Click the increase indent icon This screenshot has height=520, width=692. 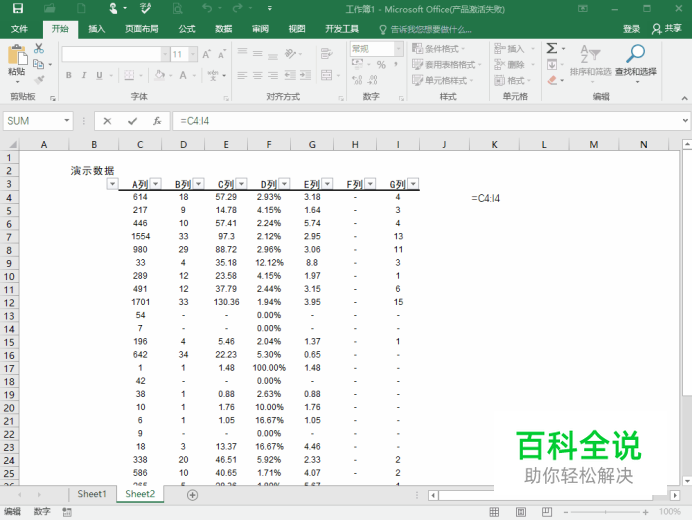(x=305, y=75)
